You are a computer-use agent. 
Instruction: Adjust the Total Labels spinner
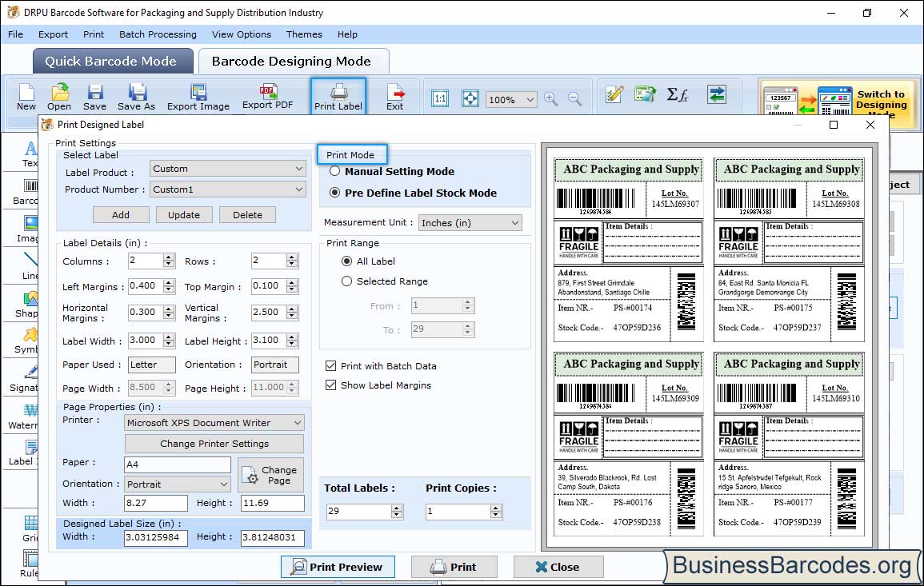[x=397, y=511]
